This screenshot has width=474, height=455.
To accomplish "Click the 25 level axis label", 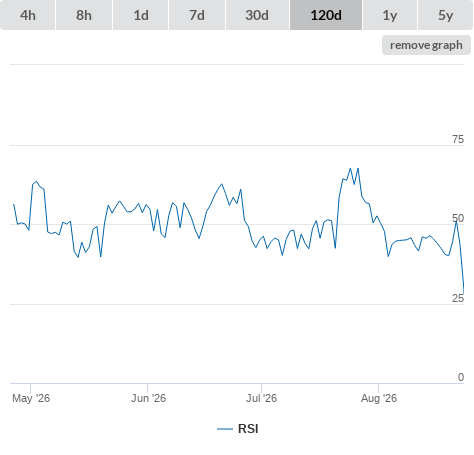I will point(458,298).
